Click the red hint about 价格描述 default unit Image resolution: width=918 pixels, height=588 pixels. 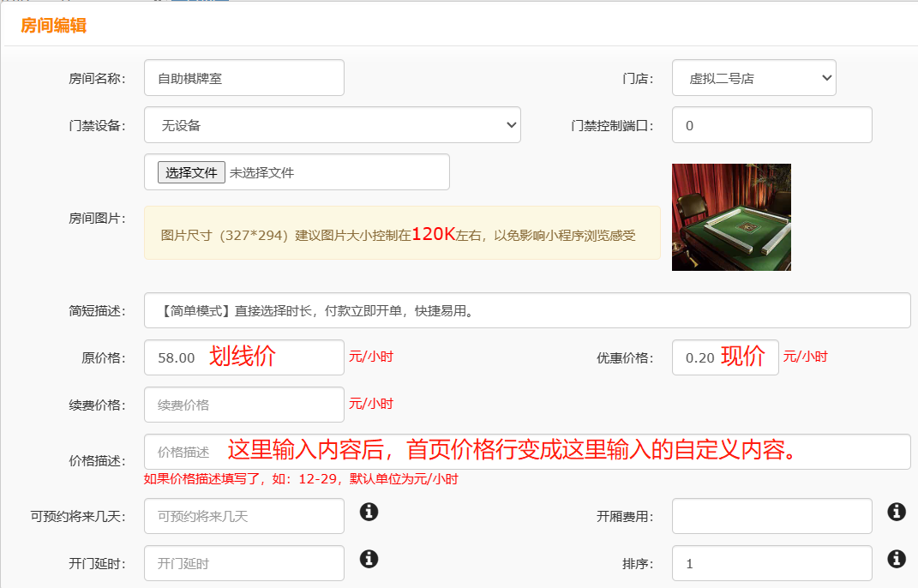pos(301,479)
